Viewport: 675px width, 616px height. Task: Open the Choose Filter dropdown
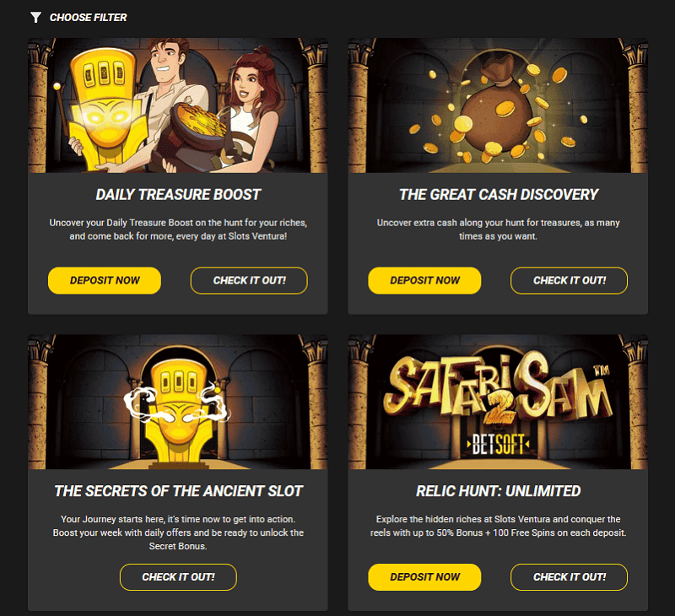[x=78, y=17]
